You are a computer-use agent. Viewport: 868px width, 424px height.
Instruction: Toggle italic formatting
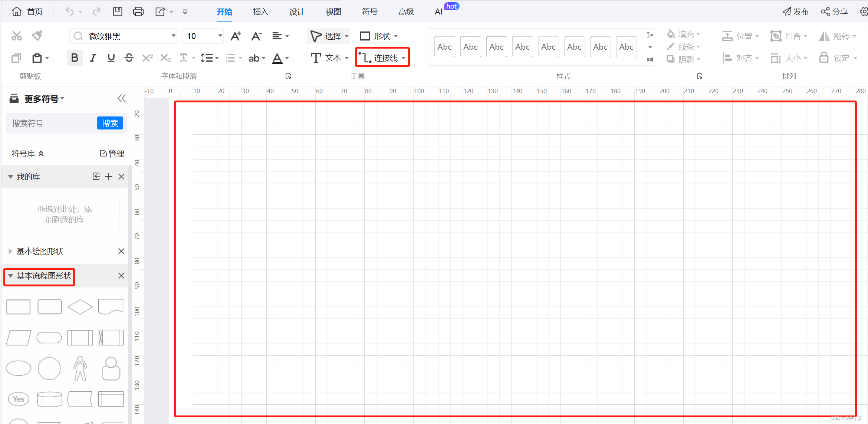(x=93, y=58)
